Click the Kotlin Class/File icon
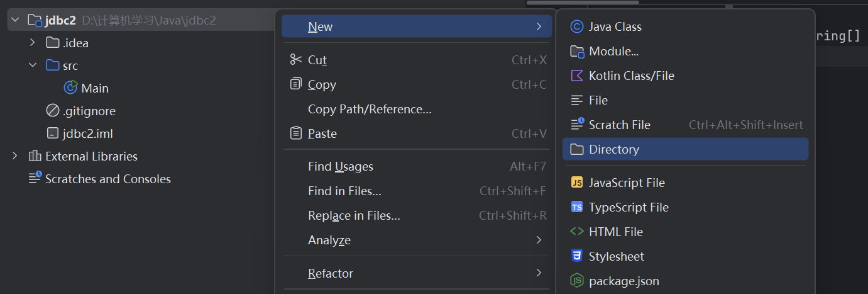The height and width of the screenshot is (294, 868). coord(576,76)
